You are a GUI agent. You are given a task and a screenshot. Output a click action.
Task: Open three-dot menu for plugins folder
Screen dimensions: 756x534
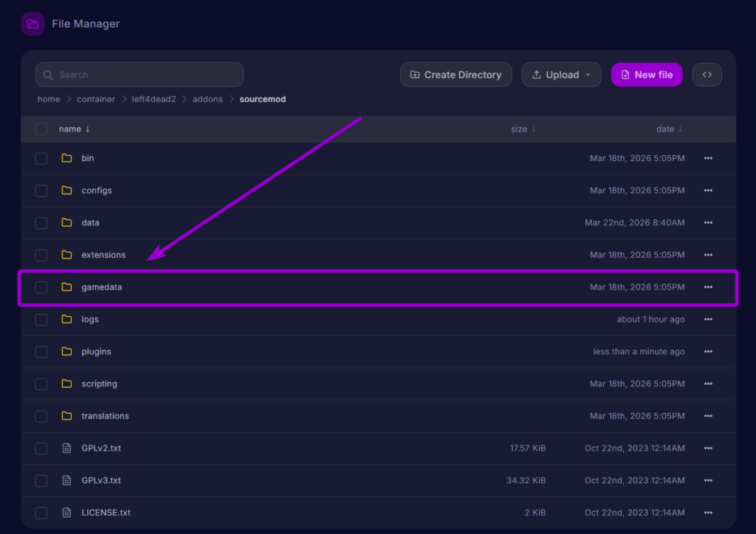(708, 352)
